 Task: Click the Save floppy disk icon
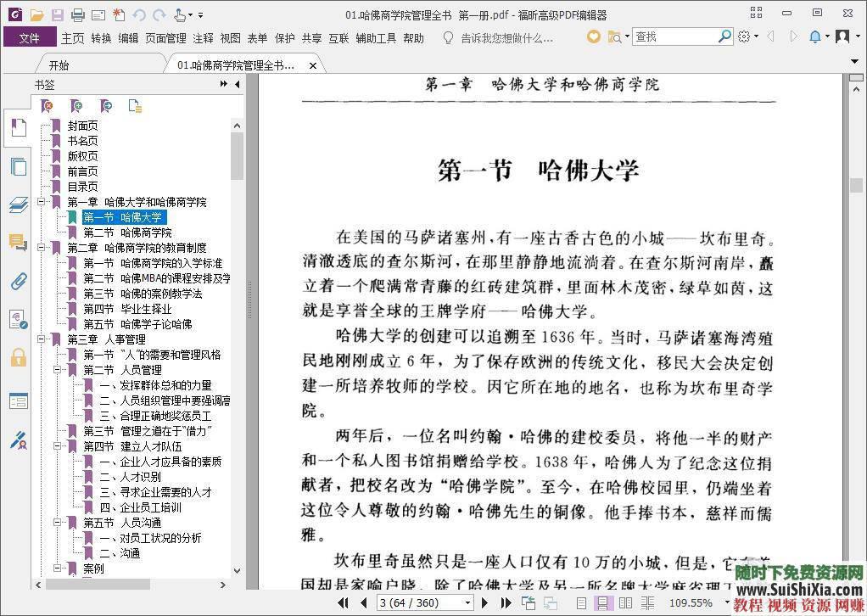point(58,15)
